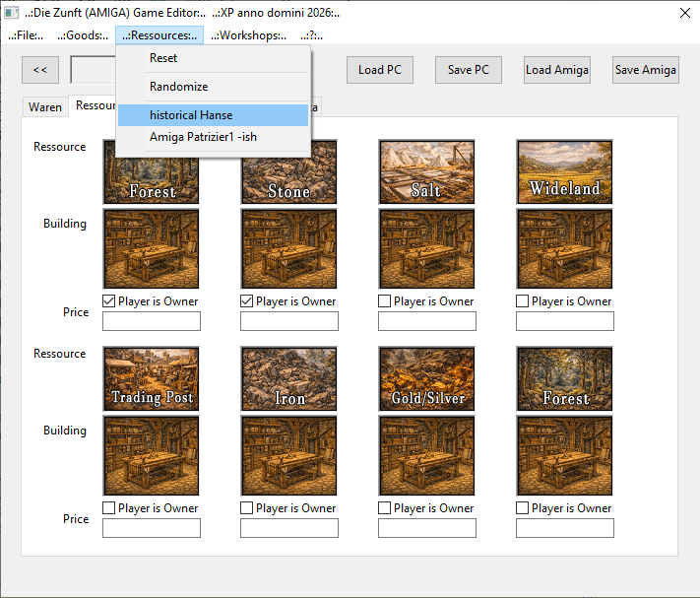Click the Salt resource image
Viewport: 700px width, 598px height.
pyautogui.click(x=426, y=171)
